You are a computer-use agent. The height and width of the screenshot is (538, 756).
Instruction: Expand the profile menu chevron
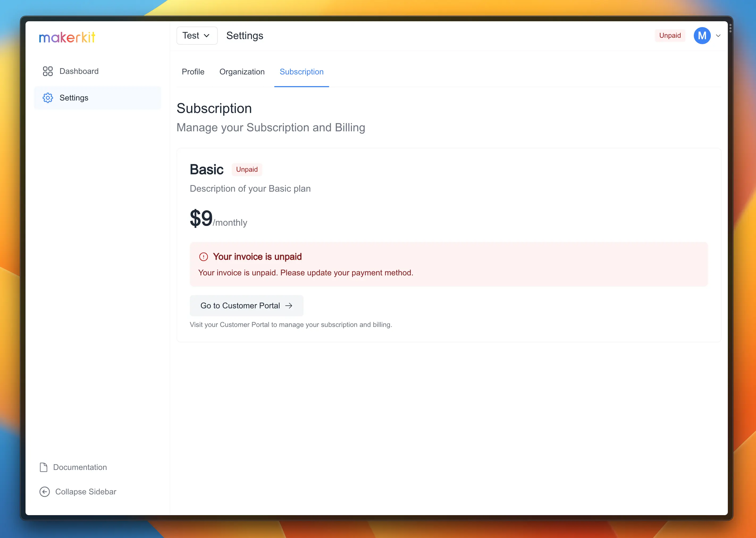pos(718,35)
